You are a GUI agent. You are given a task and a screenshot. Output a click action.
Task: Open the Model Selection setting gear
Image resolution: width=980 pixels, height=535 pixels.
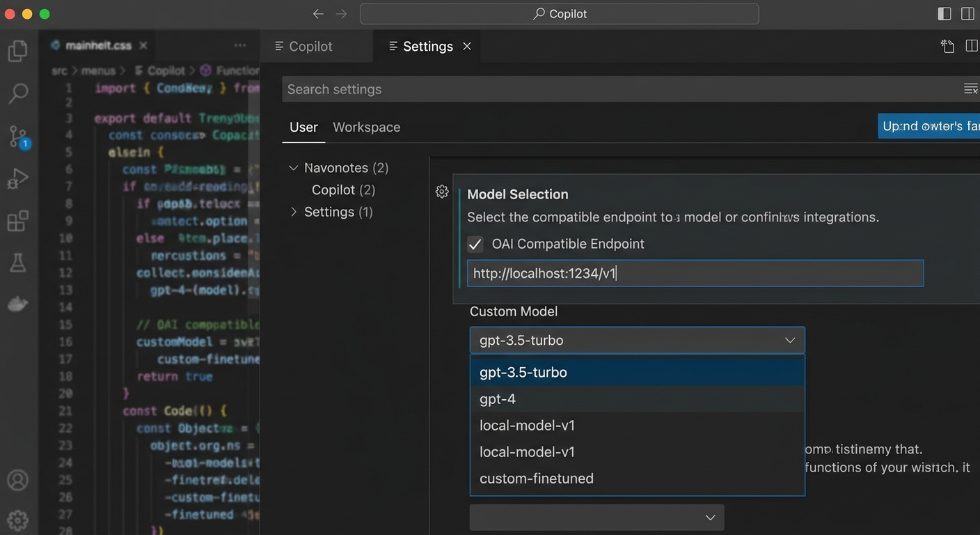[x=442, y=192]
